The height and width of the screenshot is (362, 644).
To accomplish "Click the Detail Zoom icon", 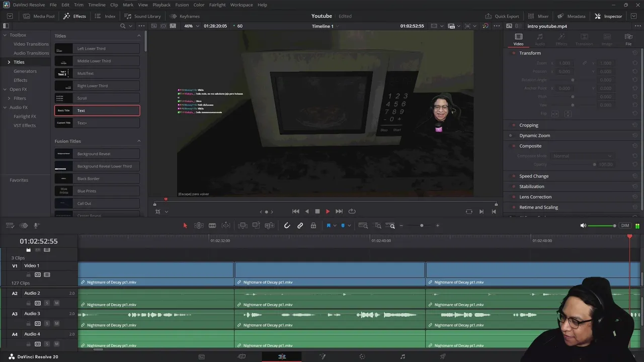I will (377, 226).
